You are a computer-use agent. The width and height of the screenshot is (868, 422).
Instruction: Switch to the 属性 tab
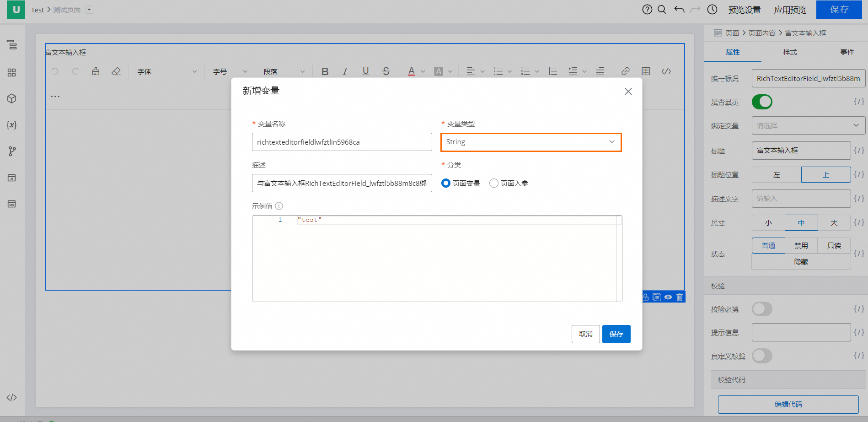click(x=733, y=52)
